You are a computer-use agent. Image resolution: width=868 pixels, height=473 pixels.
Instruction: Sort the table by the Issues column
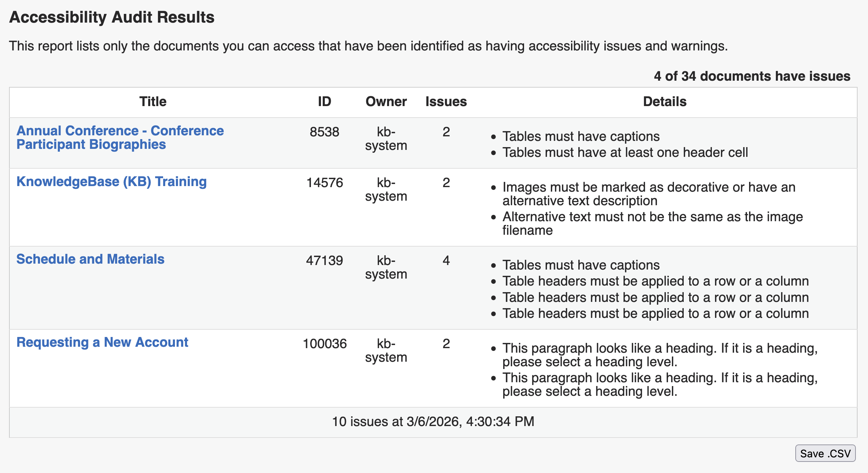pos(445,102)
